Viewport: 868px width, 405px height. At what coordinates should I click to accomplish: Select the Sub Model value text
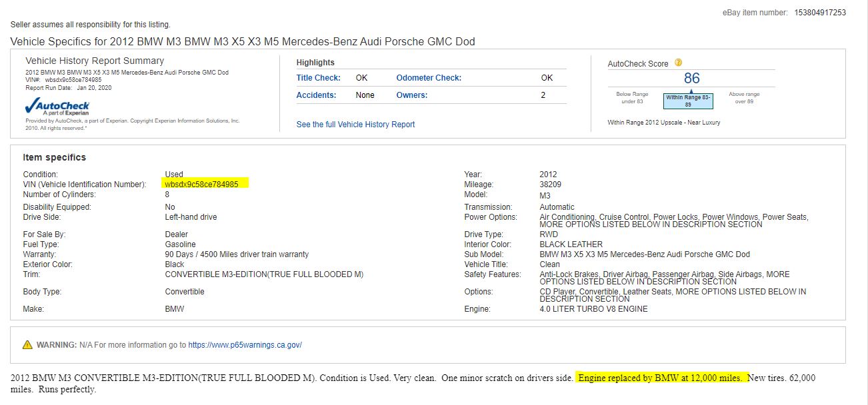645,254
